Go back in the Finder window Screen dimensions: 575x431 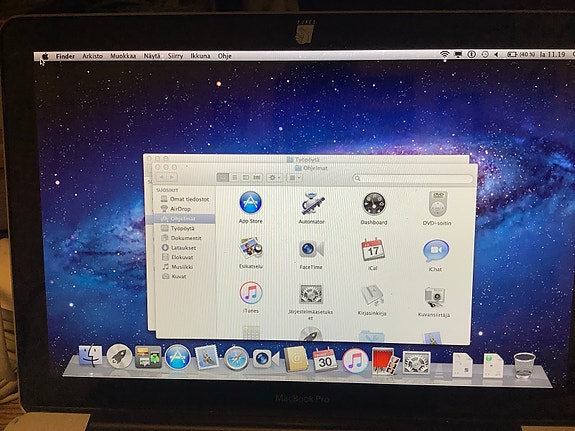click(x=162, y=178)
